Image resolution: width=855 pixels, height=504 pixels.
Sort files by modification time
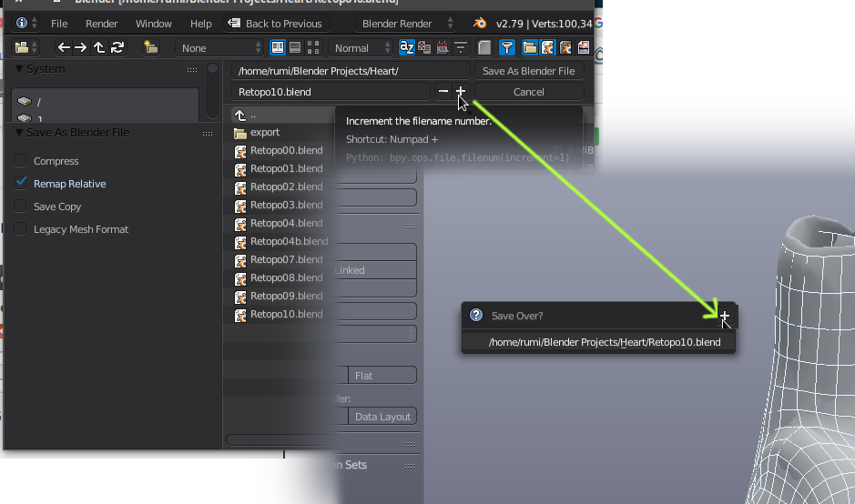(x=443, y=47)
